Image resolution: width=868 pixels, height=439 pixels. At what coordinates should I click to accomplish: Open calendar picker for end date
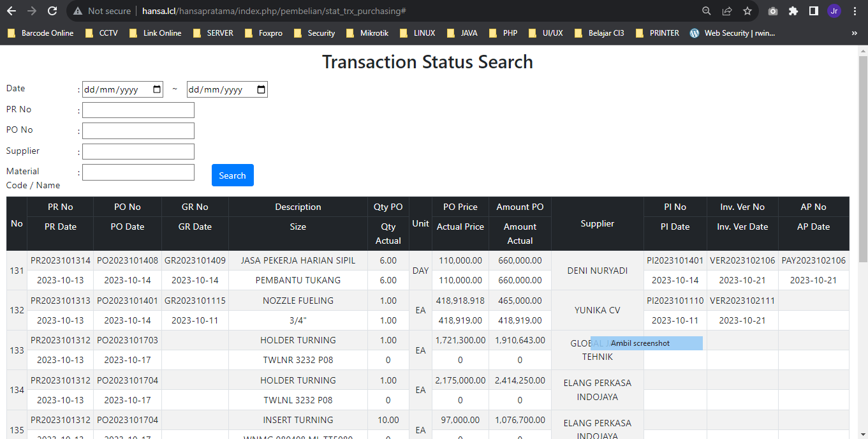click(261, 90)
